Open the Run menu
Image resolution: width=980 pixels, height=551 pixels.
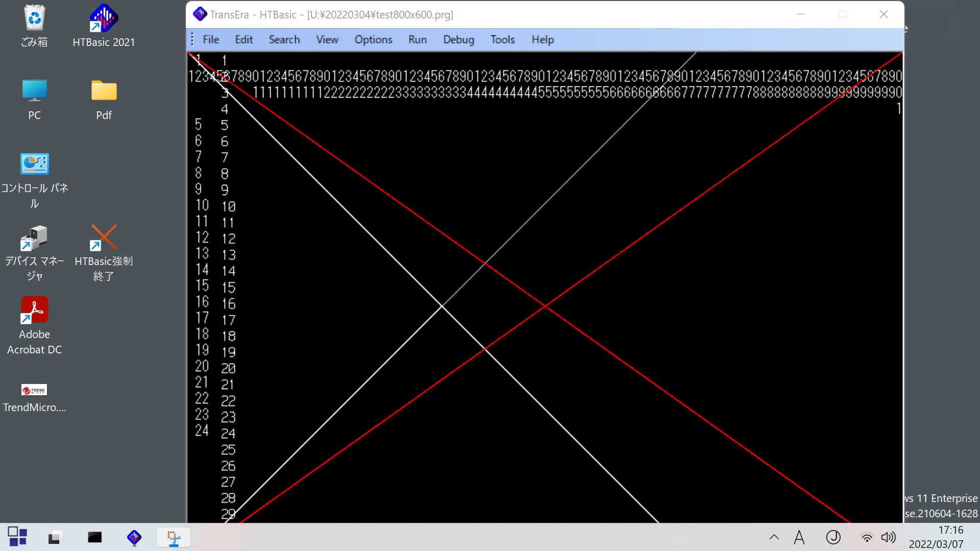(417, 40)
